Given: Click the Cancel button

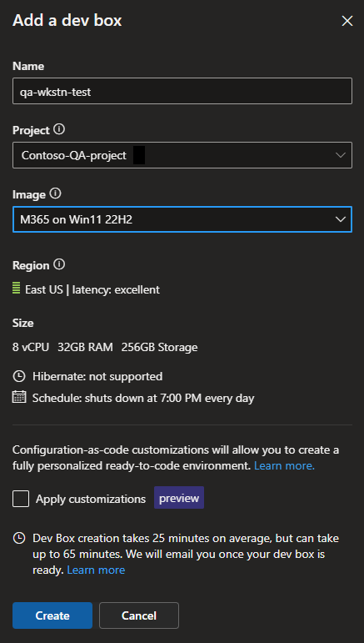Looking at the screenshot, I should (x=139, y=615).
